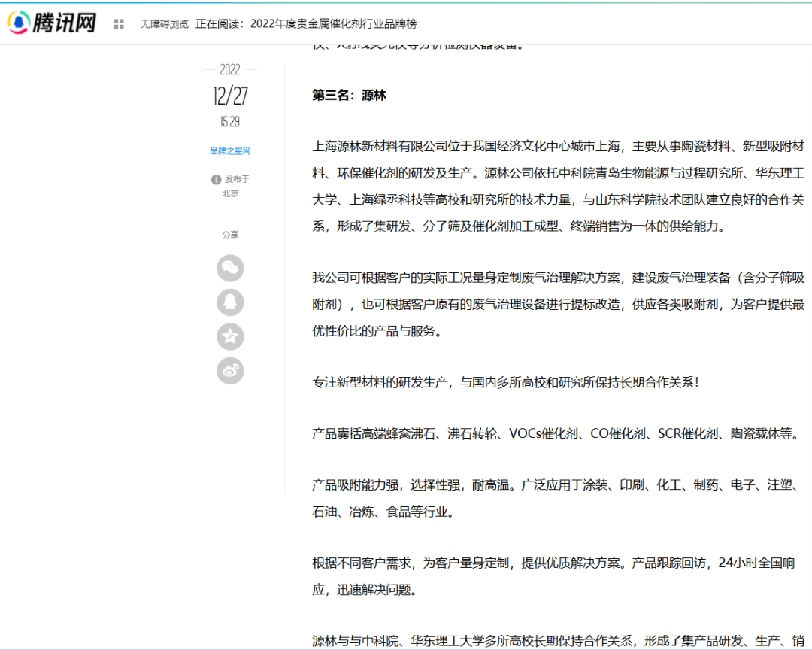
Task: Share the article via the QQ penguin icon
Action: 230,302
